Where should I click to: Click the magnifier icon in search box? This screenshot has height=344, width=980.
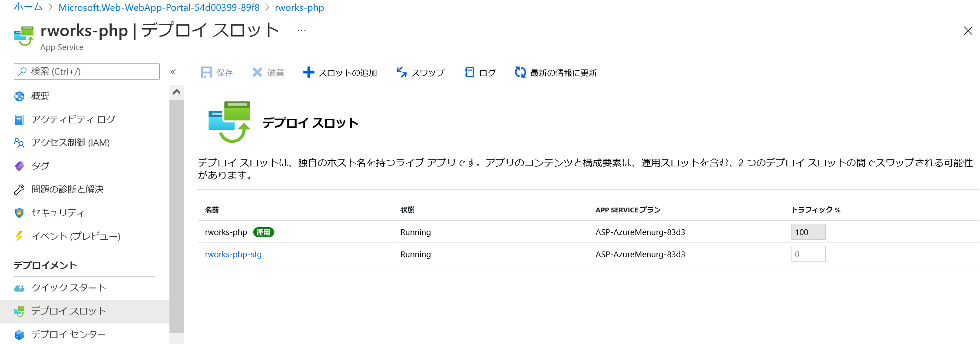[x=23, y=71]
